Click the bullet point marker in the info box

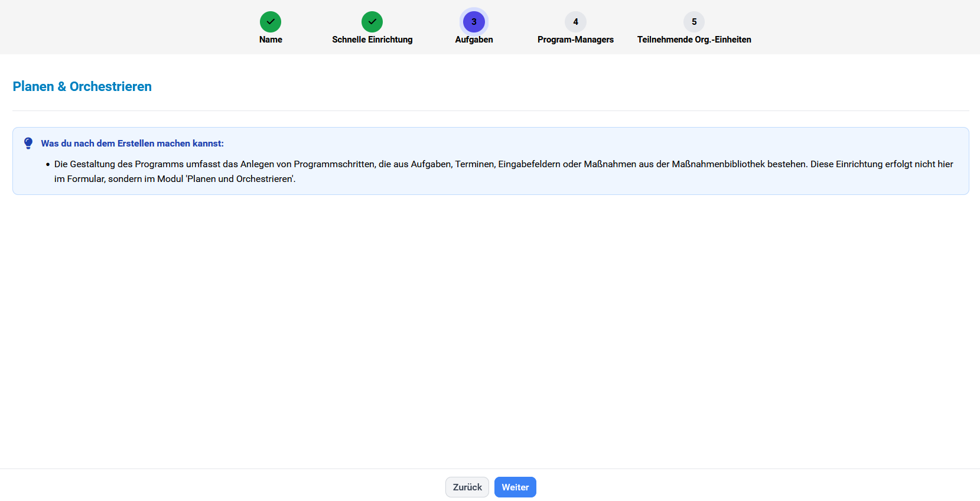[48, 165]
